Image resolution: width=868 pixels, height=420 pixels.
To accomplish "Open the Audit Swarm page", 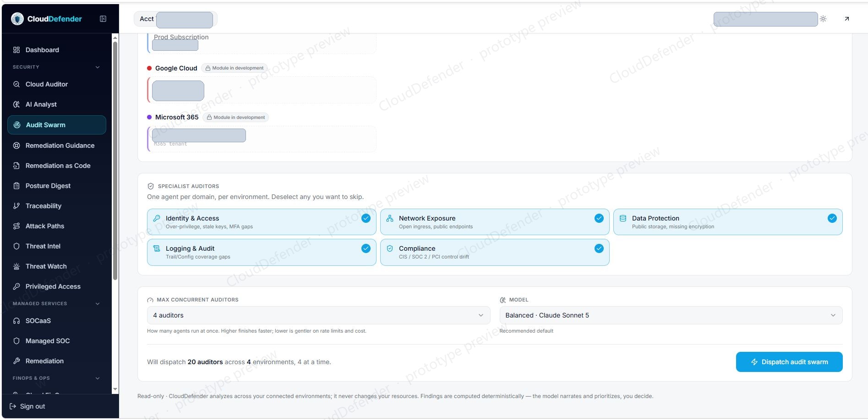I will point(57,125).
